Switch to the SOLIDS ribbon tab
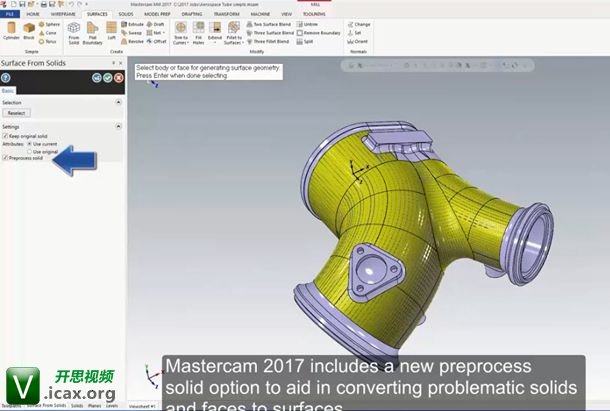 126,14
